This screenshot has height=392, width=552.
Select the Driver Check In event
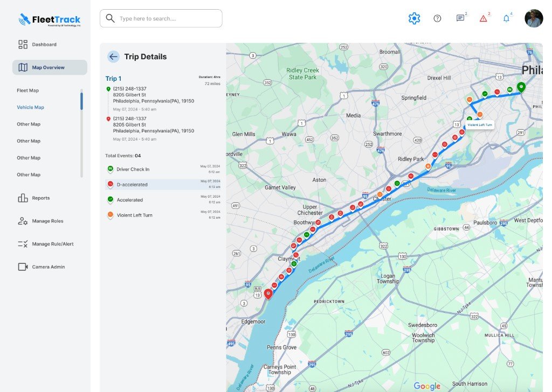[x=163, y=169]
